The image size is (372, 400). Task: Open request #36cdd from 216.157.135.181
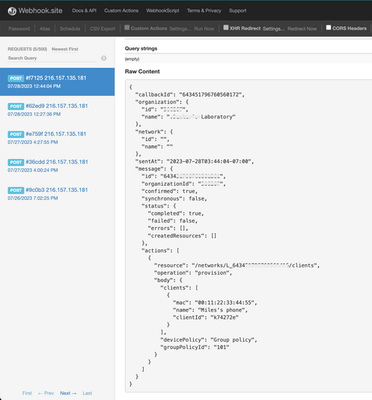(57, 166)
